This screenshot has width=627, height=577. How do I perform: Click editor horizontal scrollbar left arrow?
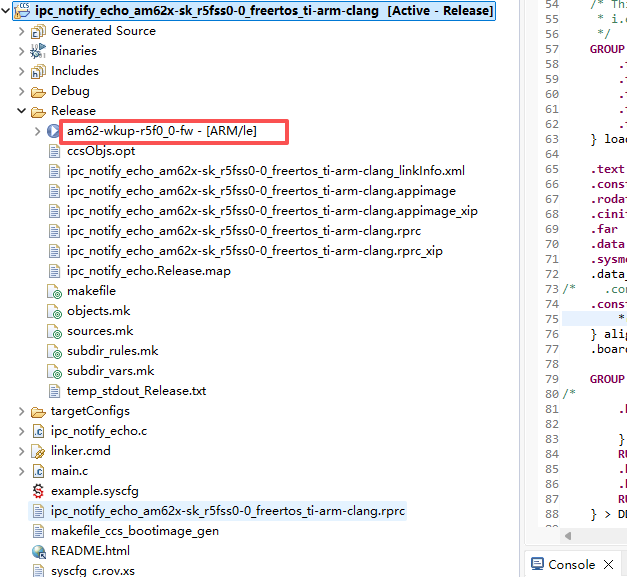[x=568, y=536]
